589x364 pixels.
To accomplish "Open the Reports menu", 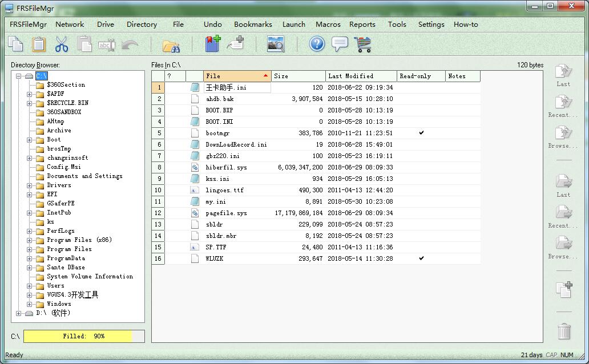I will (x=362, y=25).
